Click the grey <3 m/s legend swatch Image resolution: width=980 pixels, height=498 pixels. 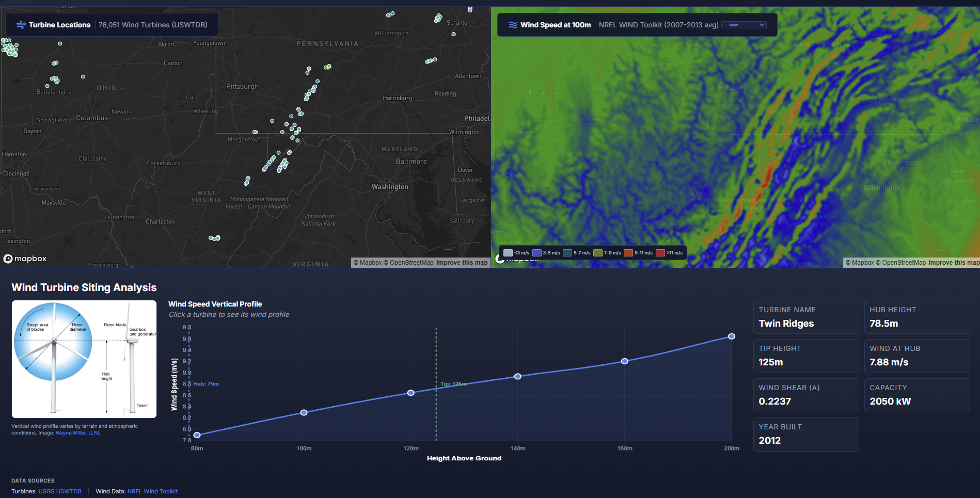[508, 253]
